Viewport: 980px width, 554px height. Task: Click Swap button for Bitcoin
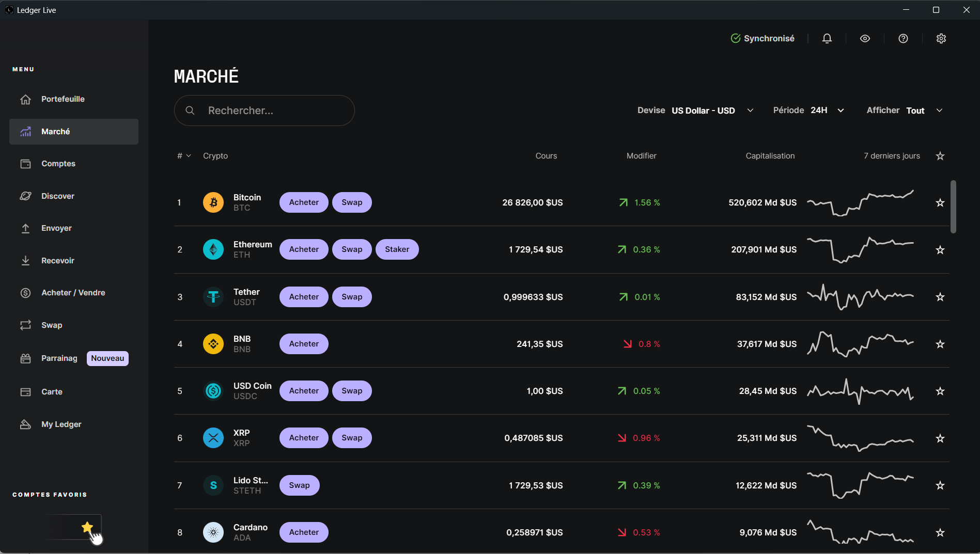click(x=352, y=202)
